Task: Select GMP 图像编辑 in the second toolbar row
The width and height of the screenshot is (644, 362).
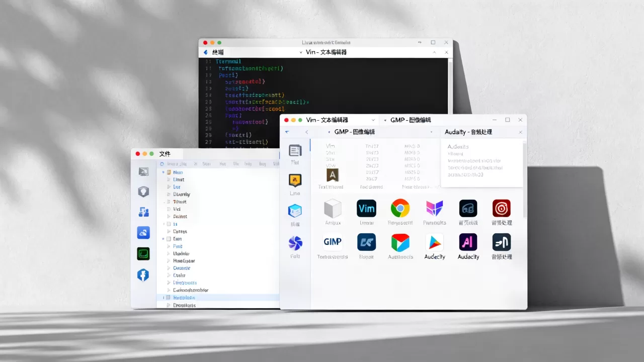Action: (354, 132)
